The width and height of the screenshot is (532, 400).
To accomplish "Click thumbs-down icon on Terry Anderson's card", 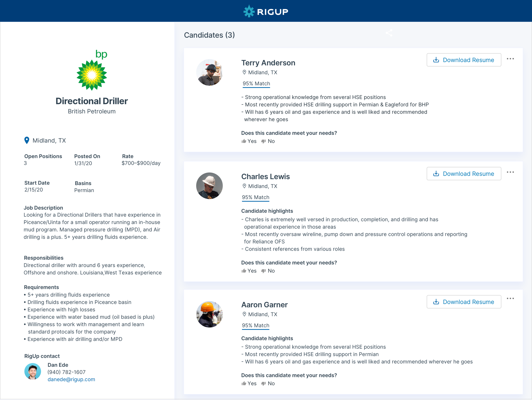I will (264, 141).
